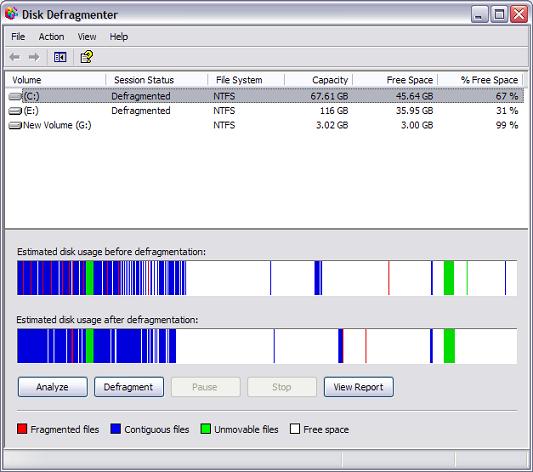Minimize the Disk Defragmenter window

click(x=479, y=14)
